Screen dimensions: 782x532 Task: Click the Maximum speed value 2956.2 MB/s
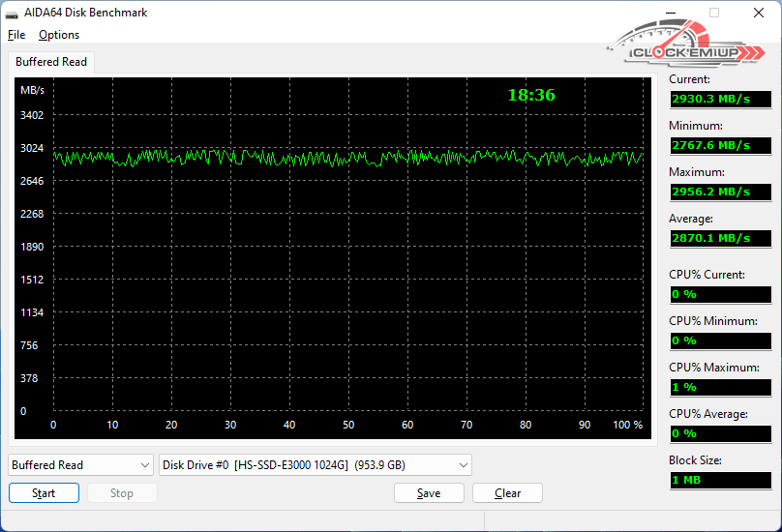pos(720,192)
